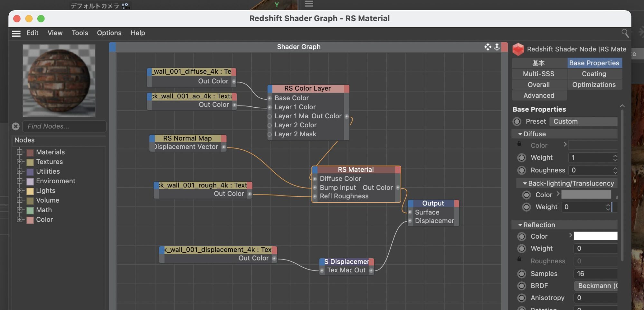
Task: Collapse the Reflection section
Action: coord(520,225)
